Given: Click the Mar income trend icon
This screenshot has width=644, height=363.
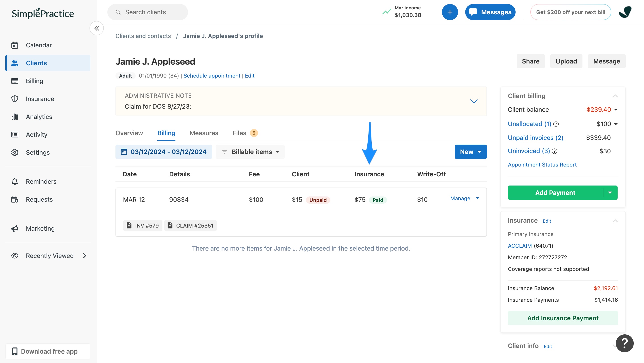Looking at the screenshot, I should [386, 12].
